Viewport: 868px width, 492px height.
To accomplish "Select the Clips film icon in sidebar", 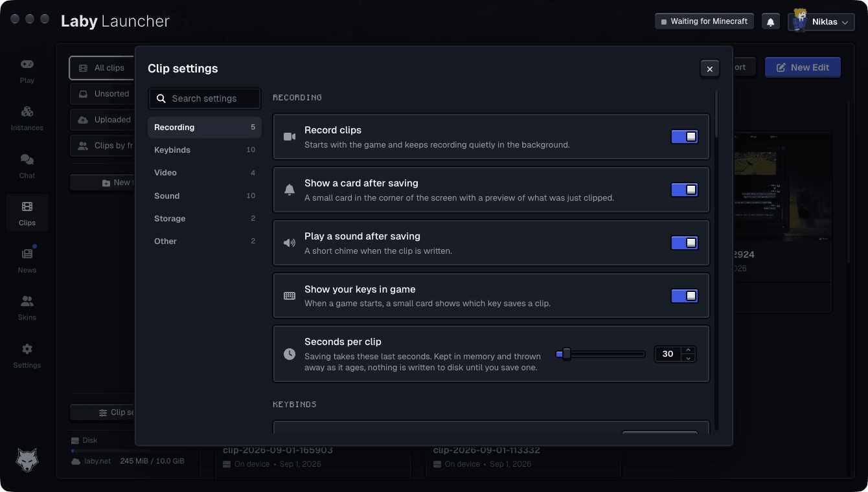I will [x=27, y=207].
